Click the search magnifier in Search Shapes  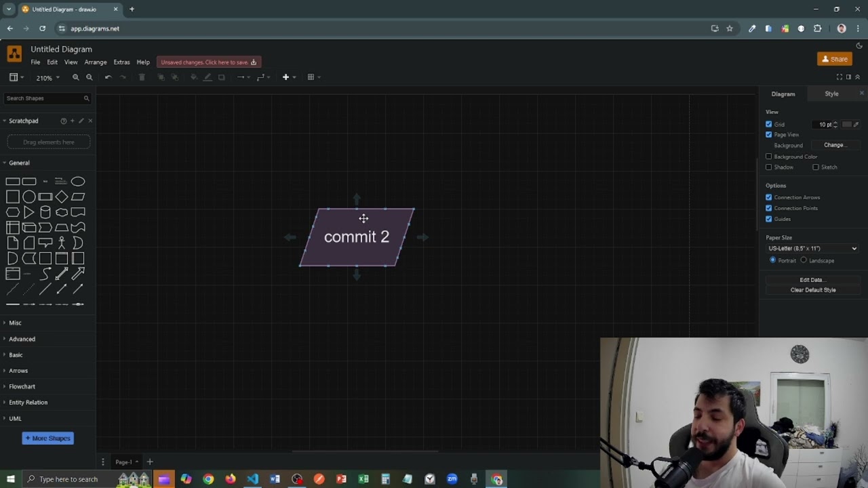(86, 98)
